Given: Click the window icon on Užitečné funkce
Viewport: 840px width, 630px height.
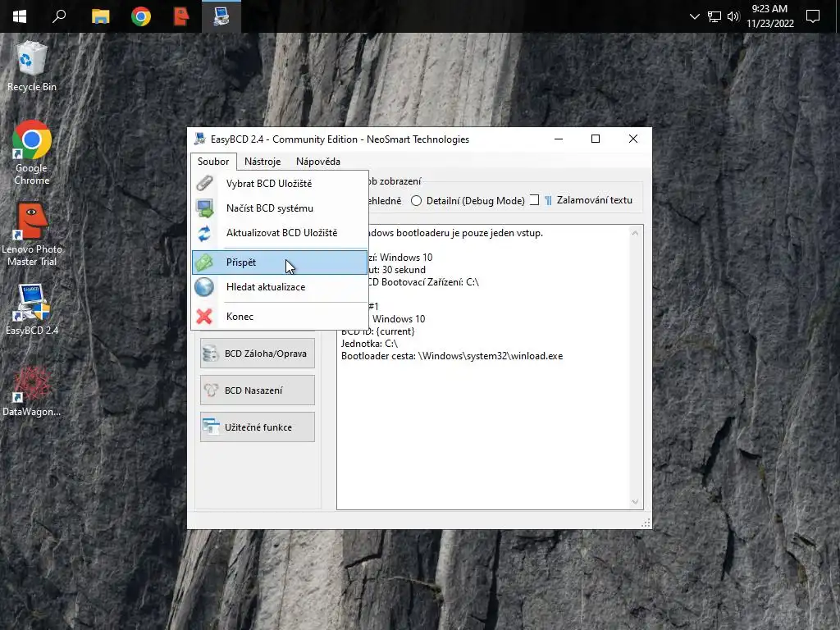Looking at the screenshot, I should click(x=211, y=427).
